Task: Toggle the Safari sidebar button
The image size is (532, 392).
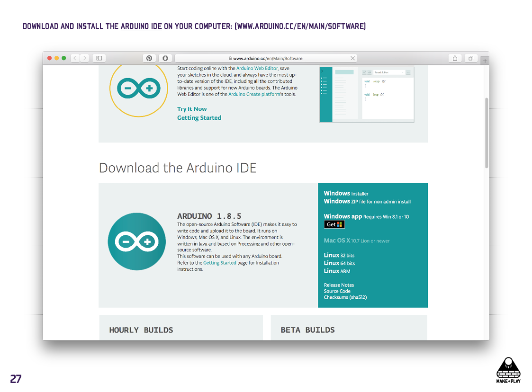Action: pos(99,58)
